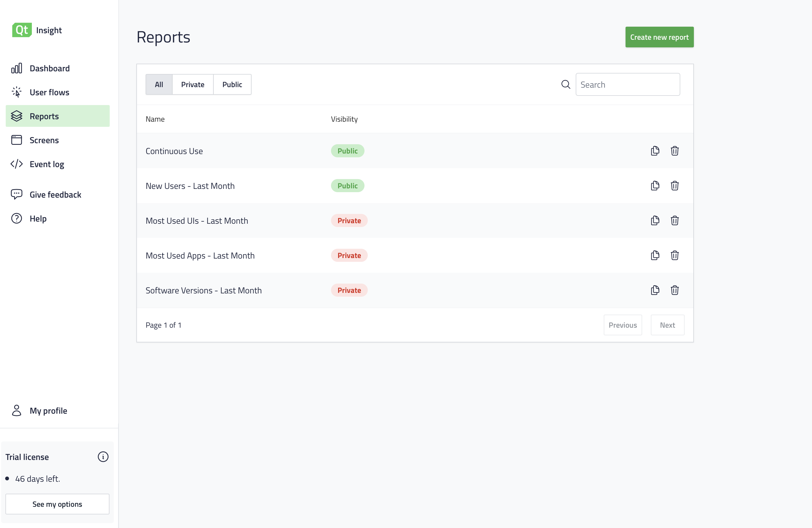Viewport: 812px width, 528px height.
Task: Click the search magnifier icon
Action: tap(566, 84)
